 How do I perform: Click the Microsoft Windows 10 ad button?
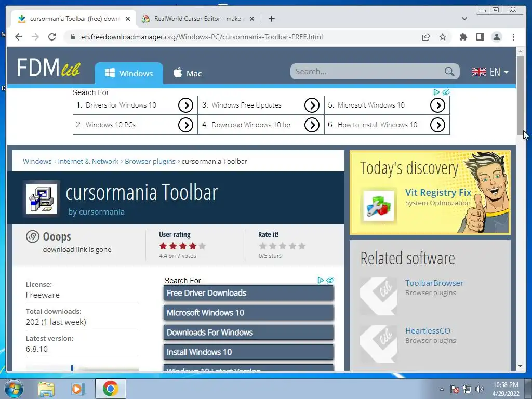248,313
